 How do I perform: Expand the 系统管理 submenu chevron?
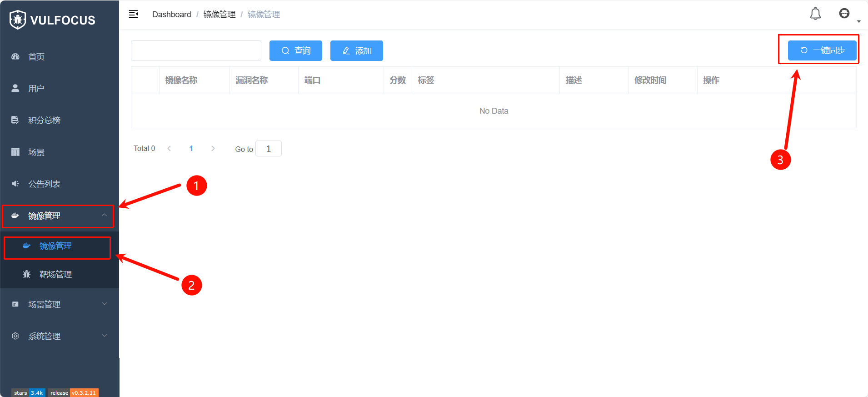coord(104,336)
